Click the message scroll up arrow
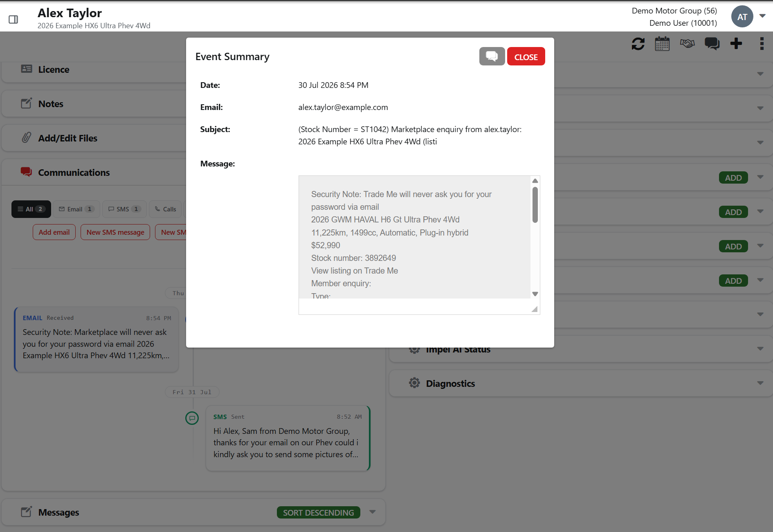This screenshot has height=532, width=773. [535, 181]
